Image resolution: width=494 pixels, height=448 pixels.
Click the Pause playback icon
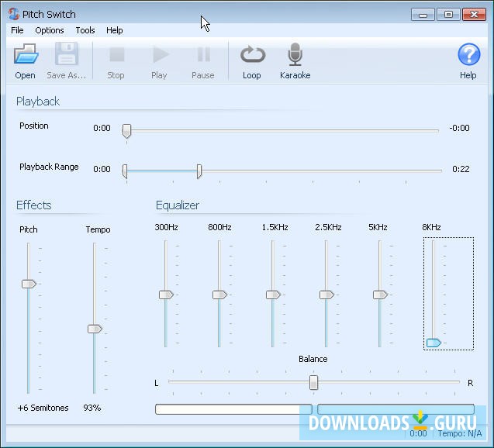(203, 54)
